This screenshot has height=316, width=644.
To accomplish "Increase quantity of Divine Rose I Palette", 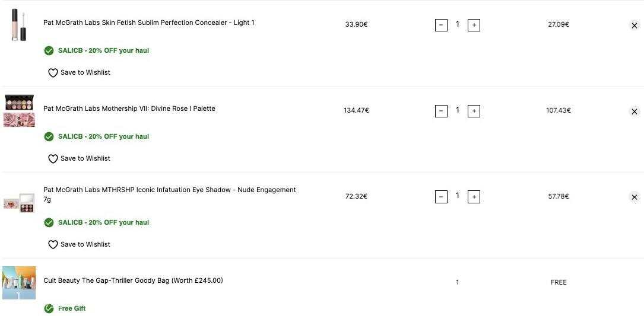I will coord(474,111).
